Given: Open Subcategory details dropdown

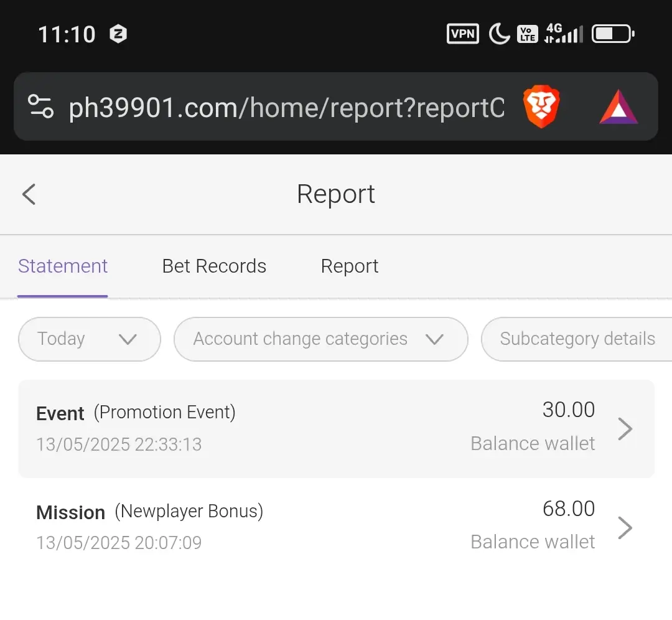Looking at the screenshot, I should pos(577,339).
